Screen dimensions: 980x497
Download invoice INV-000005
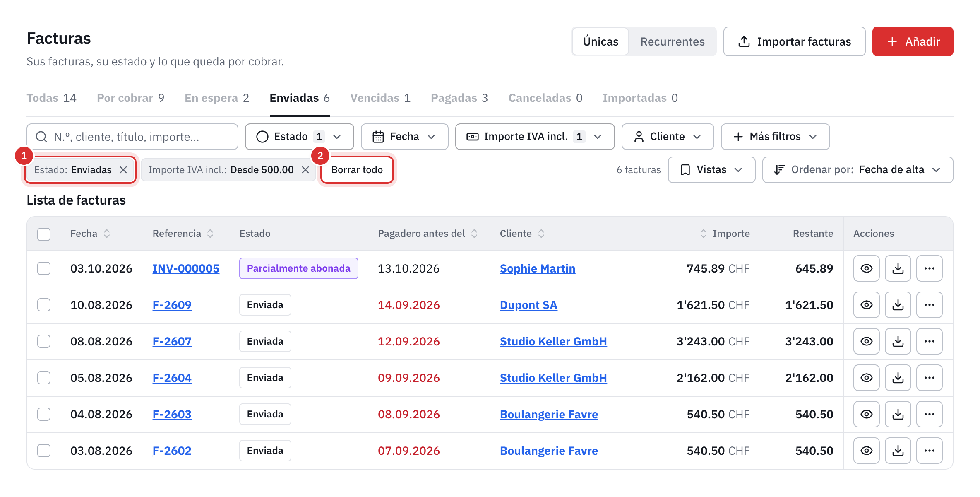[898, 268]
